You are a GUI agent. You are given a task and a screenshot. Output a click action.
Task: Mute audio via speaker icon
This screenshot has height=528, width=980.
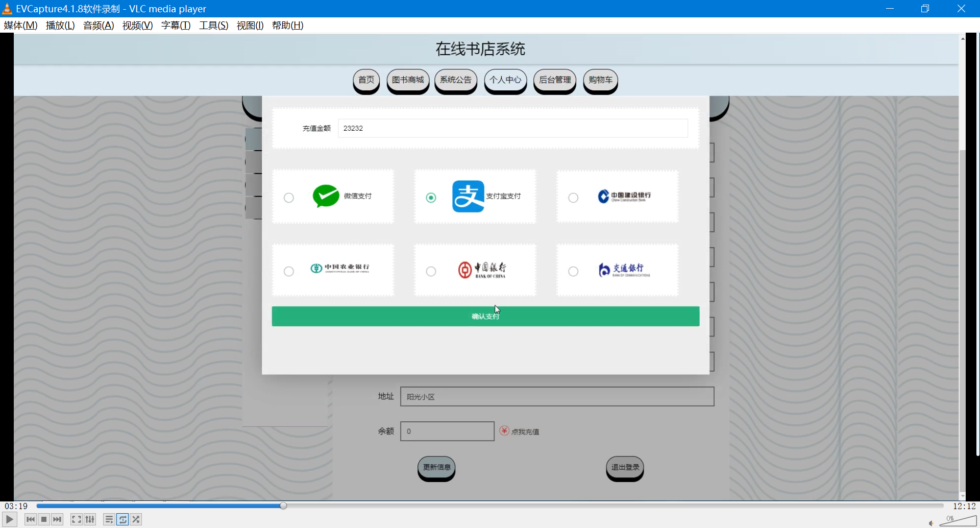point(931,523)
